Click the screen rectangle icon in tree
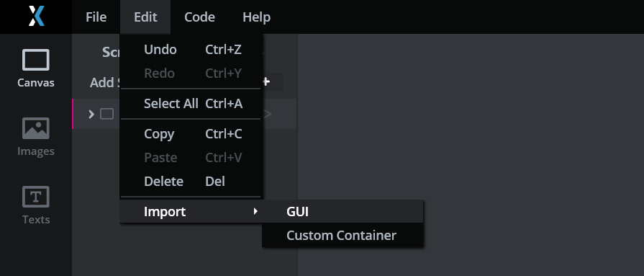The height and width of the screenshot is (276, 644). [x=106, y=114]
